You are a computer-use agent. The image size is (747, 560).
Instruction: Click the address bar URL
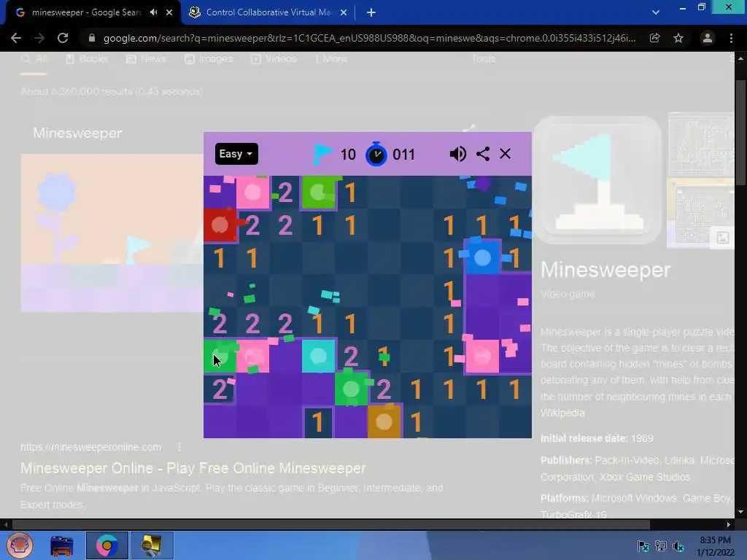click(x=369, y=38)
